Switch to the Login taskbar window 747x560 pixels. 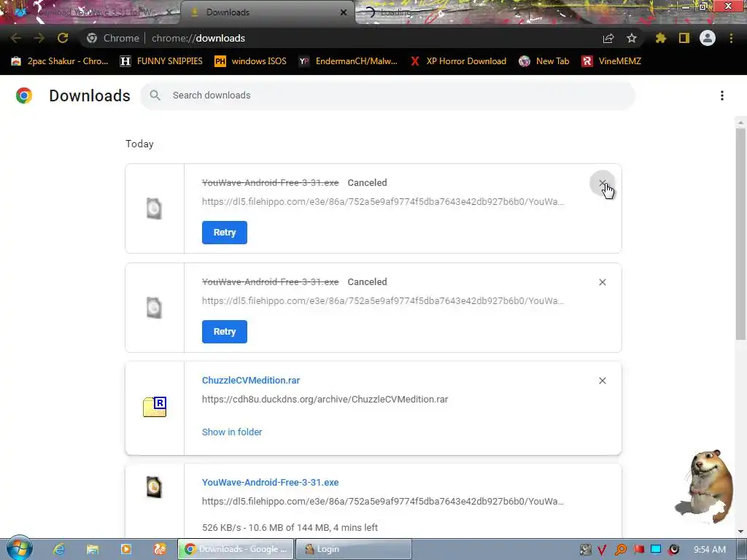pyautogui.click(x=354, y=549)
